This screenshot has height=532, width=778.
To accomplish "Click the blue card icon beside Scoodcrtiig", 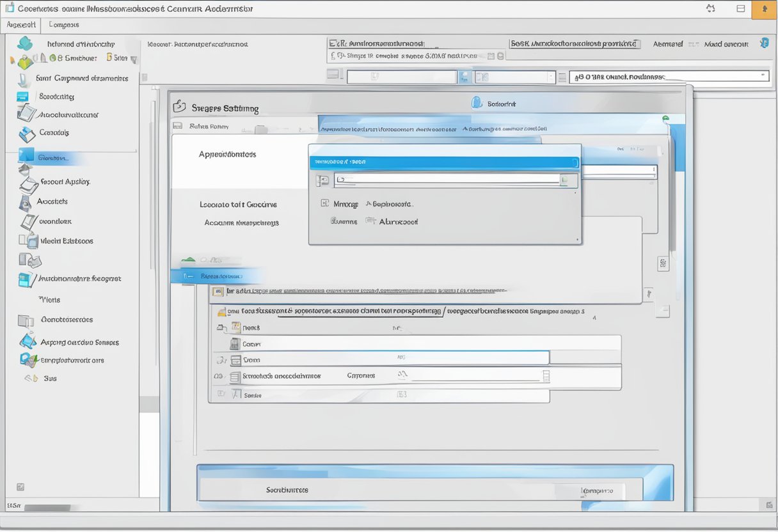I will [x=23, y=97].
